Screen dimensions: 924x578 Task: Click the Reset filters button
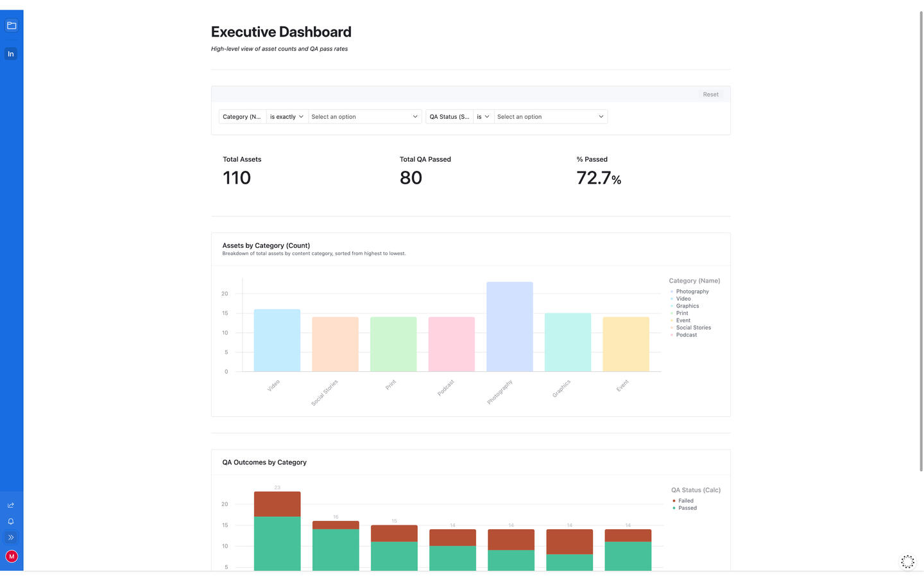(x=710, y=94)
